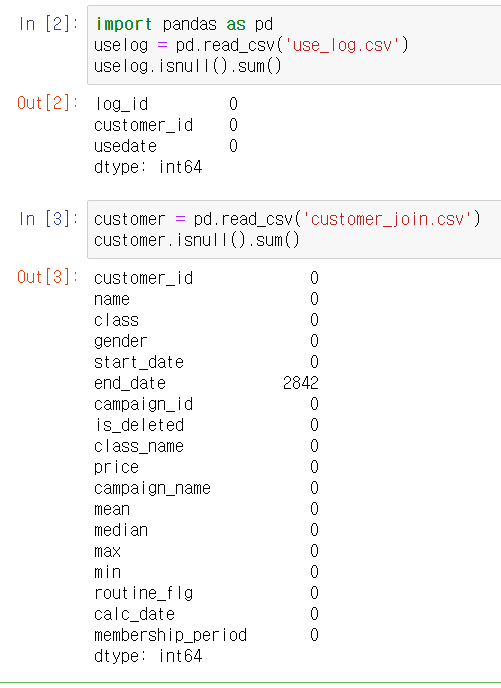
Task: Select the calc_date row label
Action: (134, 614)
